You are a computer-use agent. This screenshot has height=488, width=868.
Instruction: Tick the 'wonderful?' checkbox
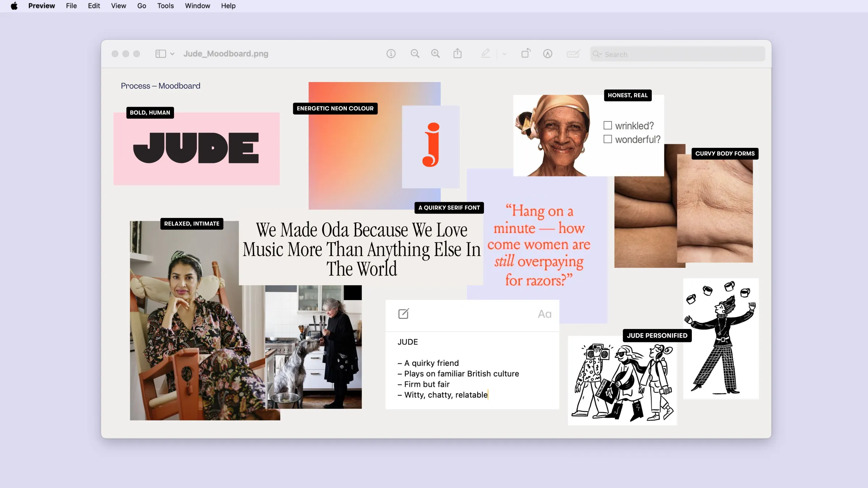click(608, 139)
